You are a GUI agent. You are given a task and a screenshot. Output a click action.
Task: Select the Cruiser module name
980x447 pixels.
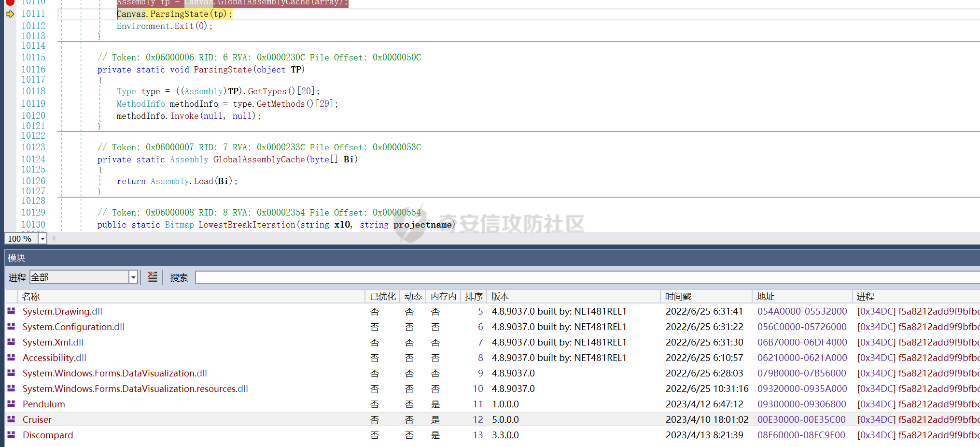(x=37, y=419)
